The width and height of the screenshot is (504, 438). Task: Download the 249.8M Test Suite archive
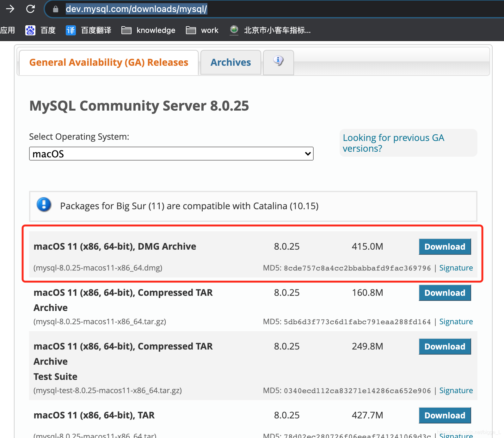click(x=445, y=346)
